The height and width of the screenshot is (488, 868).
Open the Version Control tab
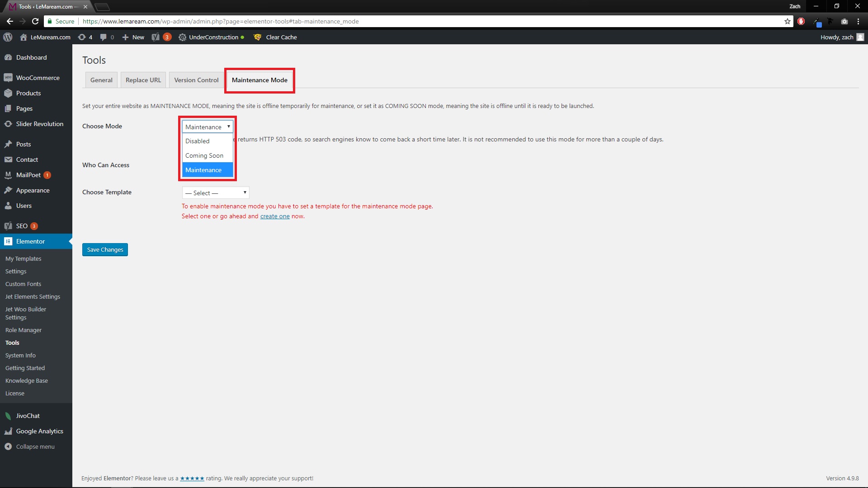(x=196, y=80)
